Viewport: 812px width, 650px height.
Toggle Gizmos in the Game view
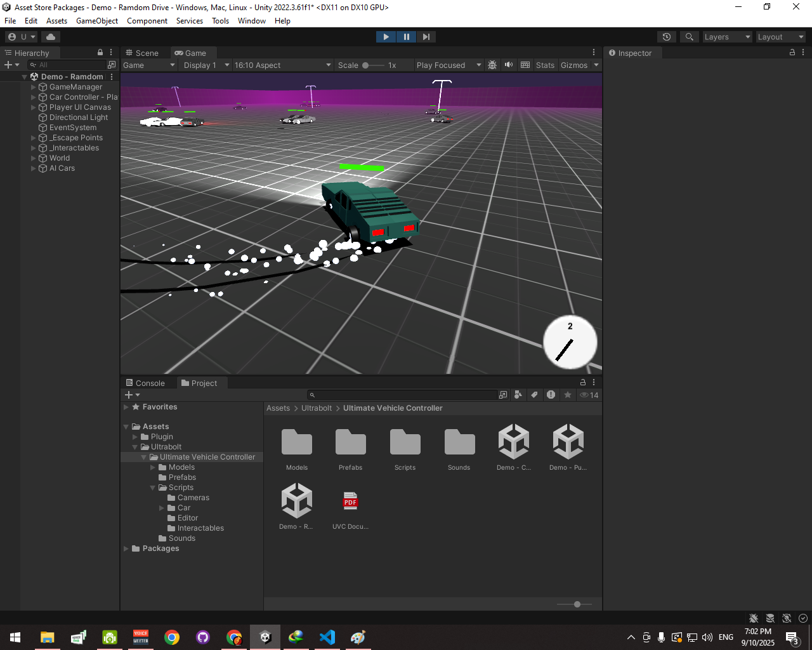[x=574, y=65]
